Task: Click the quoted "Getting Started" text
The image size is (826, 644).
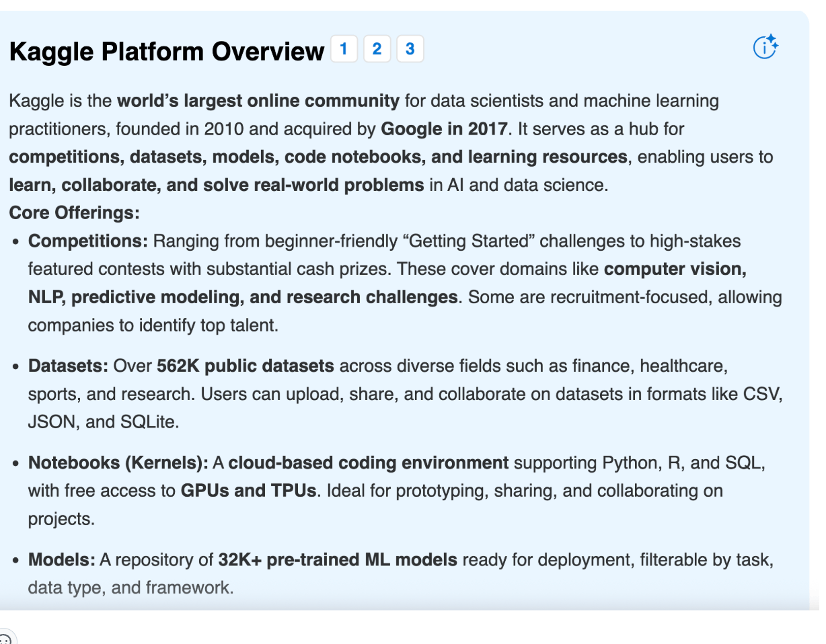Action: pos(471,241)
